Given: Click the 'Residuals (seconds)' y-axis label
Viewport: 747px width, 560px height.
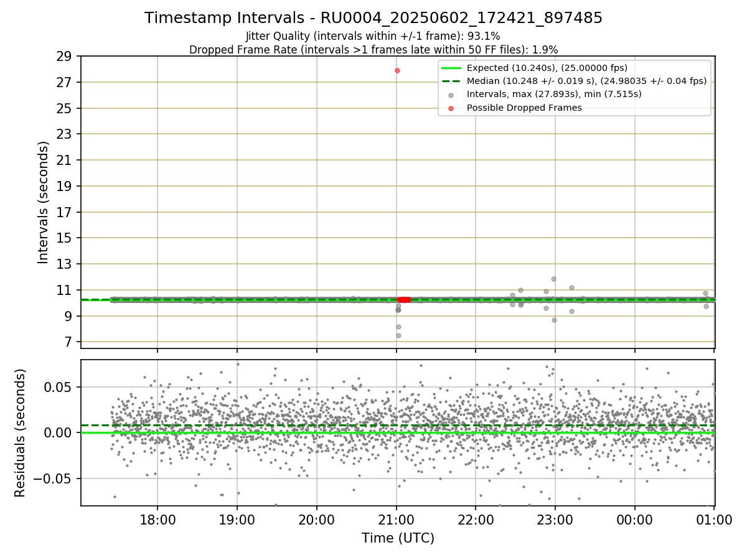Looking at the screenshot, I should (x=21, y=432).
